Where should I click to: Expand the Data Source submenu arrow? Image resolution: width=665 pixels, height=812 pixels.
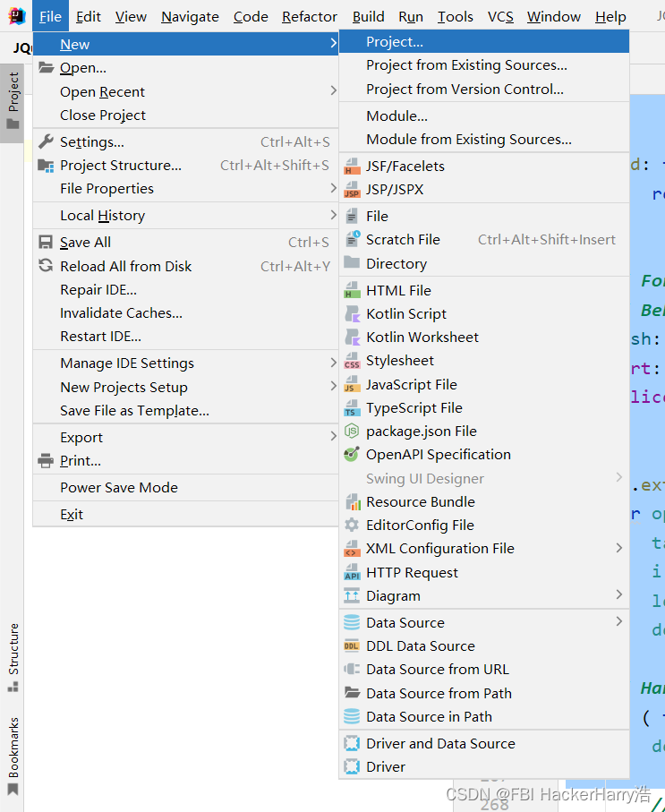(618, 621)
